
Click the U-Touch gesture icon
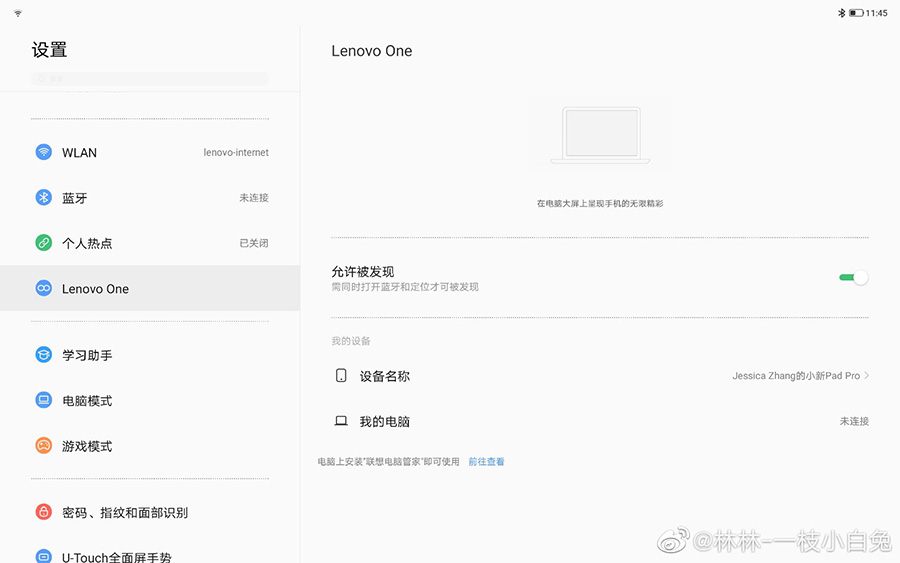[x=44, y=556]
